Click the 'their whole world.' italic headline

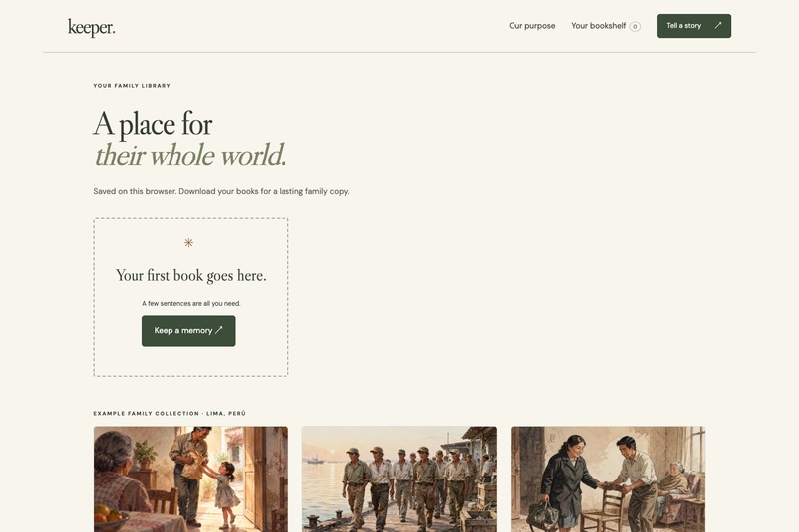pyautogui.click(x=190, y=156)
